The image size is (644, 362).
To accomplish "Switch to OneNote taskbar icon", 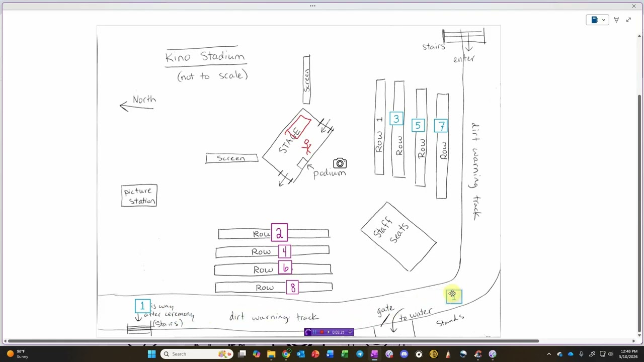I will tap(374, 354).
